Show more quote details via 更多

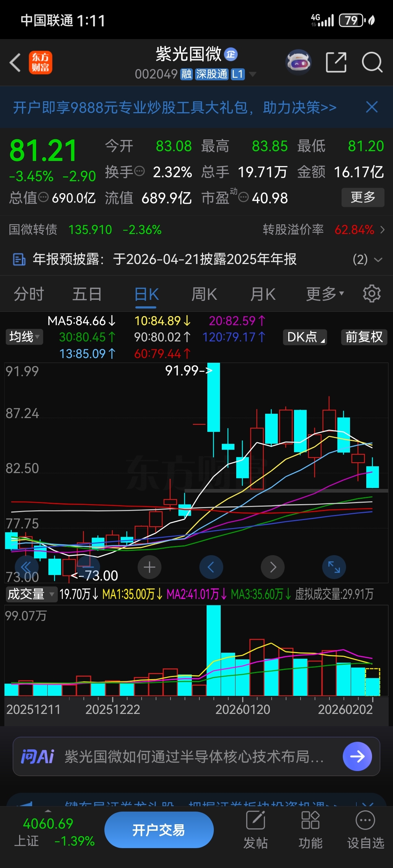(363, 197)
